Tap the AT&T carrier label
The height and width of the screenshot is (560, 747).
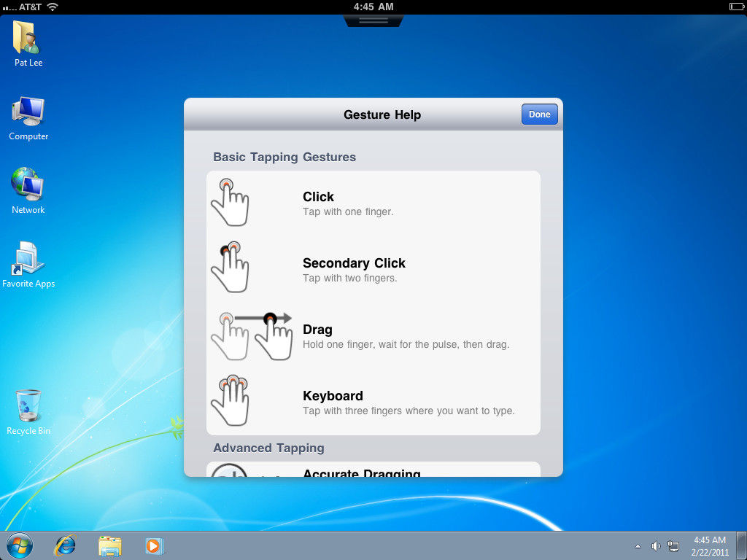click(x=29, y=7)
